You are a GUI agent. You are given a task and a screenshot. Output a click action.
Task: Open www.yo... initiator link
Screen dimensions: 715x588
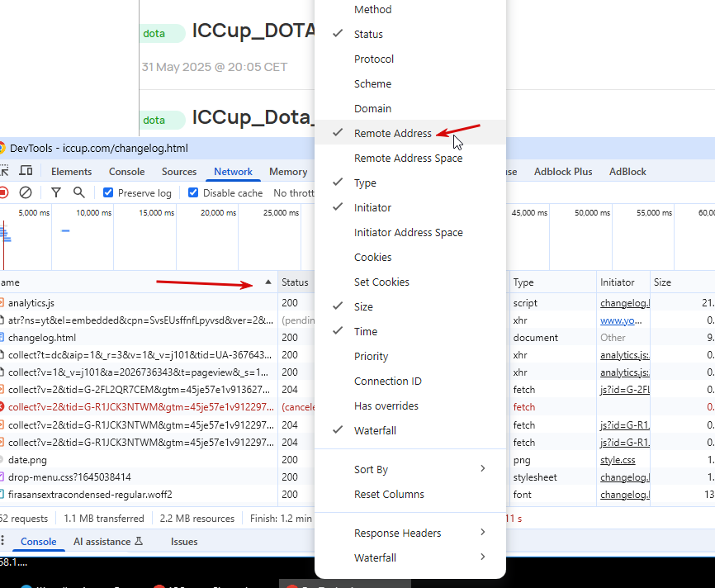[x=621, y=320]
